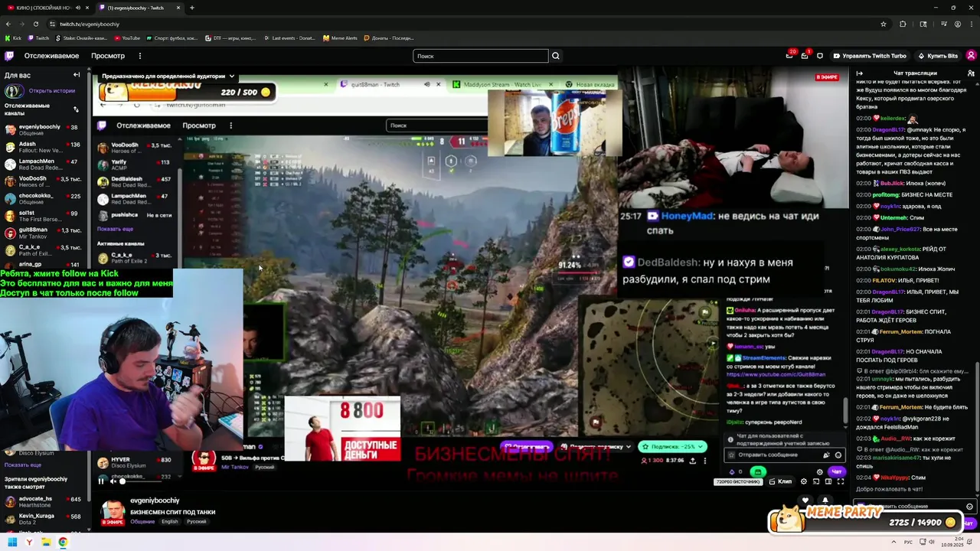Adjust the player volume slider

142,481
